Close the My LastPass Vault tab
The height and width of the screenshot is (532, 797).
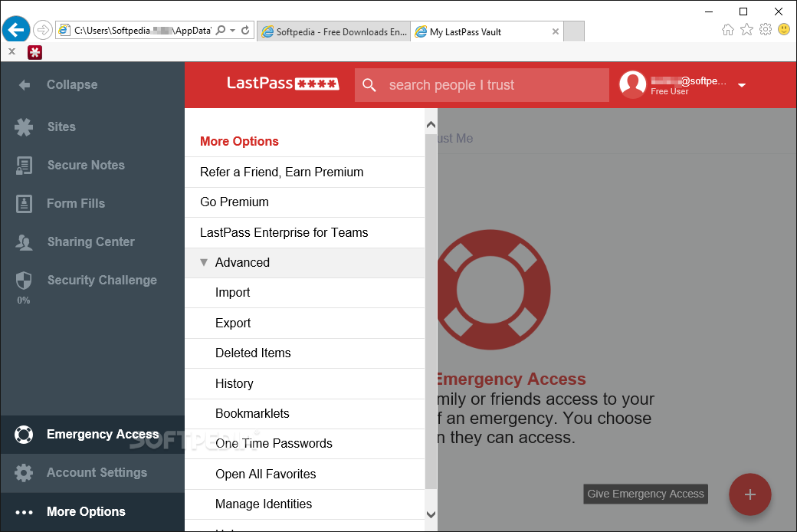[x=556, y=31]
